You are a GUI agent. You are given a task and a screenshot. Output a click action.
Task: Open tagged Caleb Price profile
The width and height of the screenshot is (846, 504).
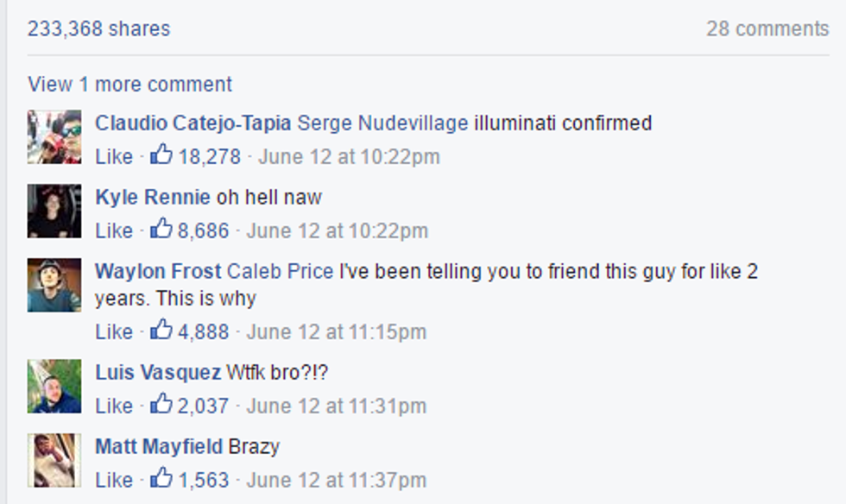[280, 272]
